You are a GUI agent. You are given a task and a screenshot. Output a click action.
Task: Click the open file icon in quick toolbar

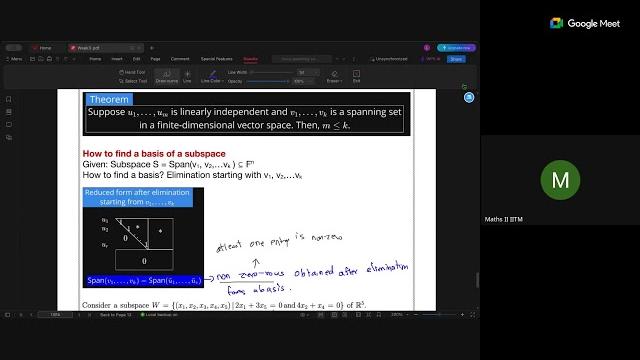[x=33, y=59]
